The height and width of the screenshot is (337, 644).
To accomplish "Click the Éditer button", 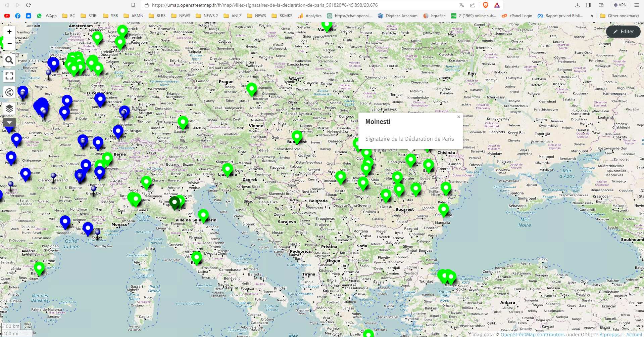I will [x=623, y=32].
